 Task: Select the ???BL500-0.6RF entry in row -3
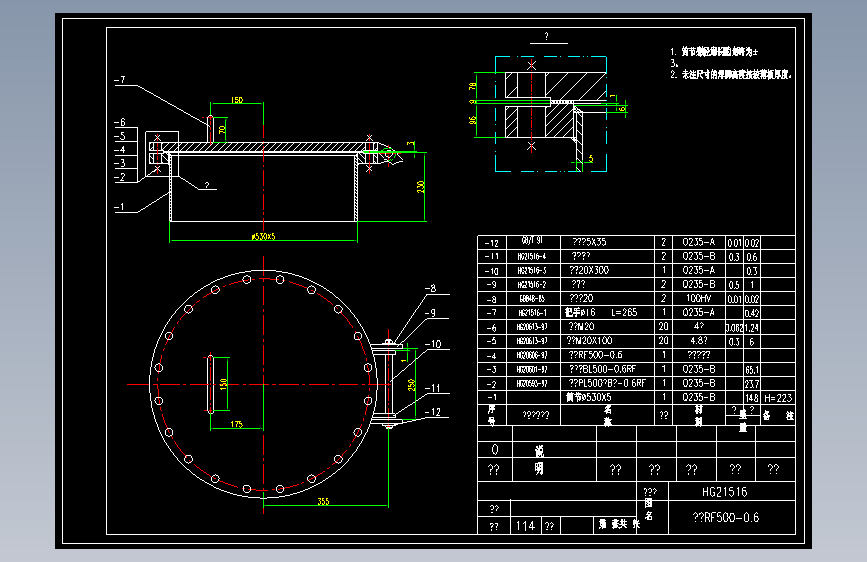[x=602, y=369]
